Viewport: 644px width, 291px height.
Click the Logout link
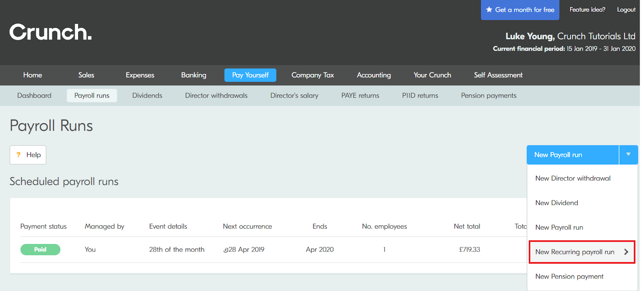pos(626,10)
